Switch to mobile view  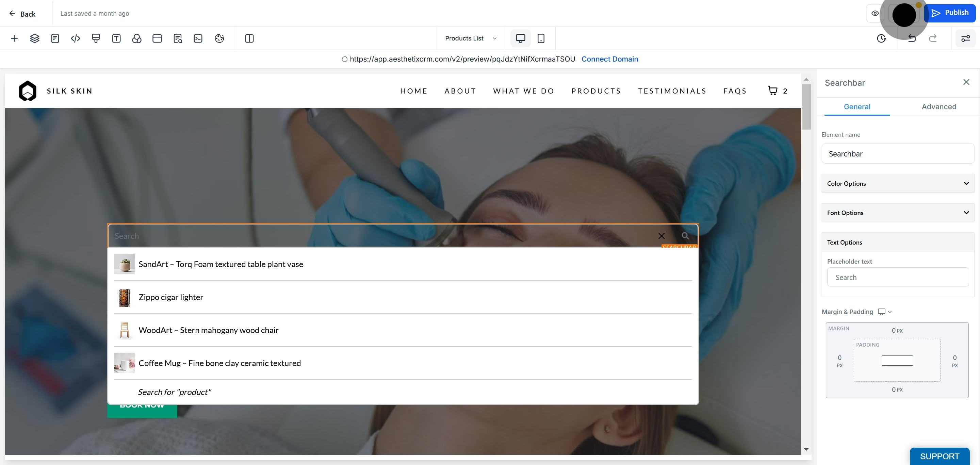click(x=541, y=38)
